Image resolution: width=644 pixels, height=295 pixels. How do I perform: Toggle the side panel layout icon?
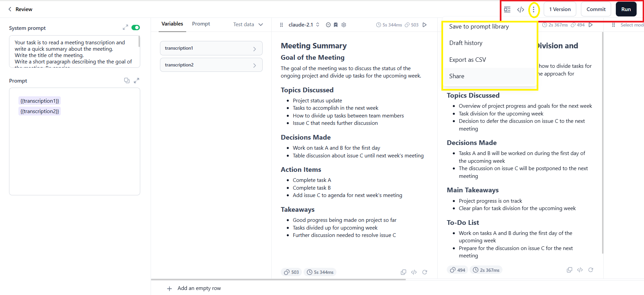[507, 10]
